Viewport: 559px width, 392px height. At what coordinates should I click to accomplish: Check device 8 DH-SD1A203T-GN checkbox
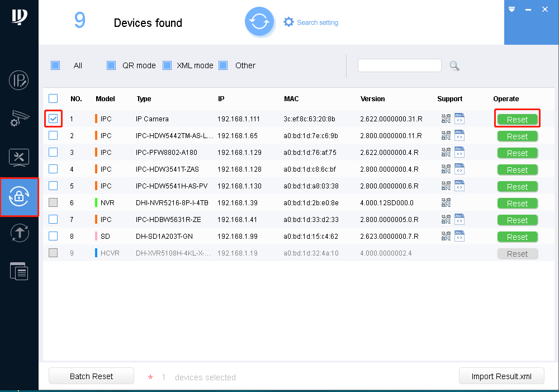click(x=53, y=236)
